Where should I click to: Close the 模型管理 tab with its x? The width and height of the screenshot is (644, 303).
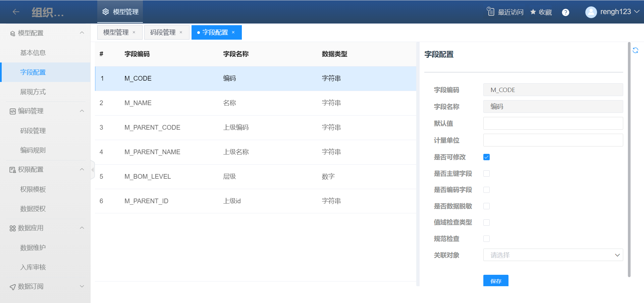tap(134, 32)
